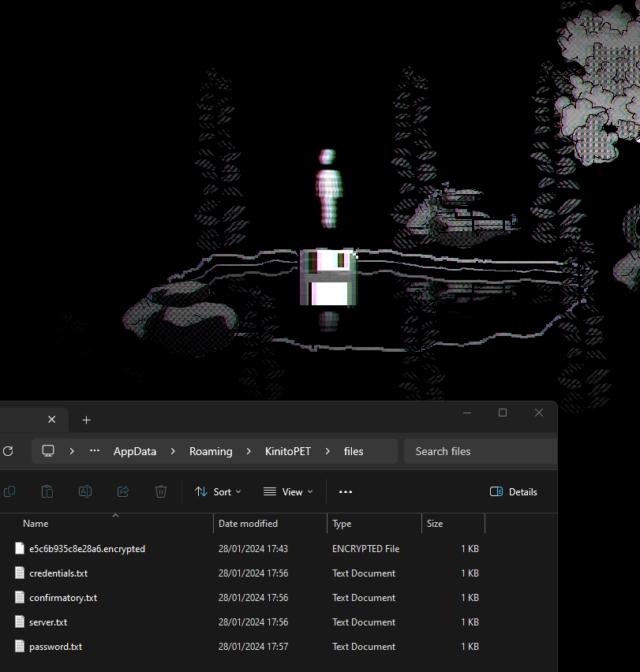Click chevron after the This PC icon
Screen dimensions: 640x672
click(x=72, y=451)
